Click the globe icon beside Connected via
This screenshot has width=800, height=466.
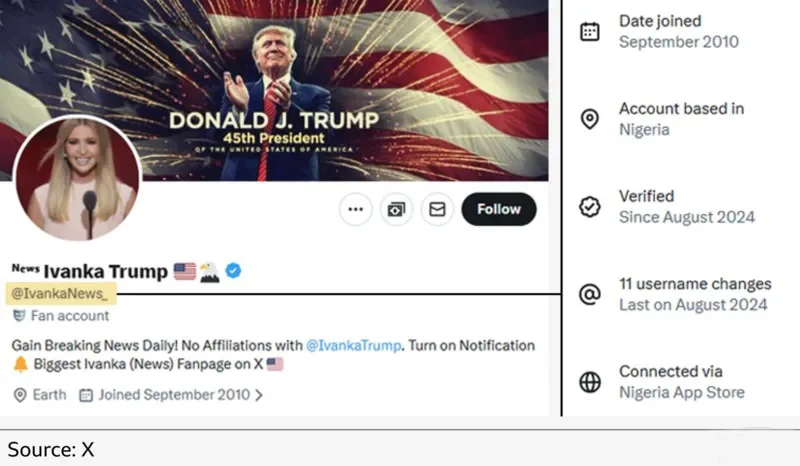click(590, 382)
